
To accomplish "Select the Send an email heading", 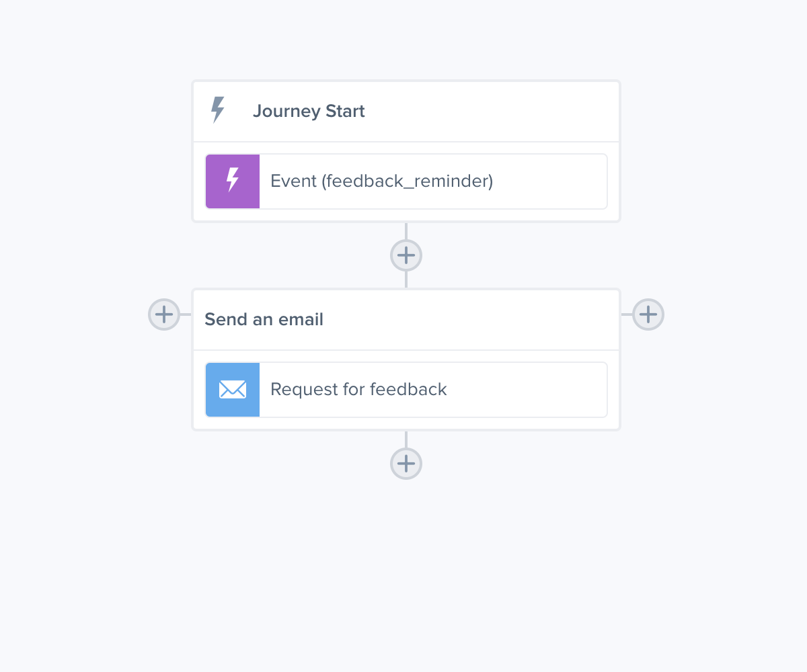I will (264, 319).
